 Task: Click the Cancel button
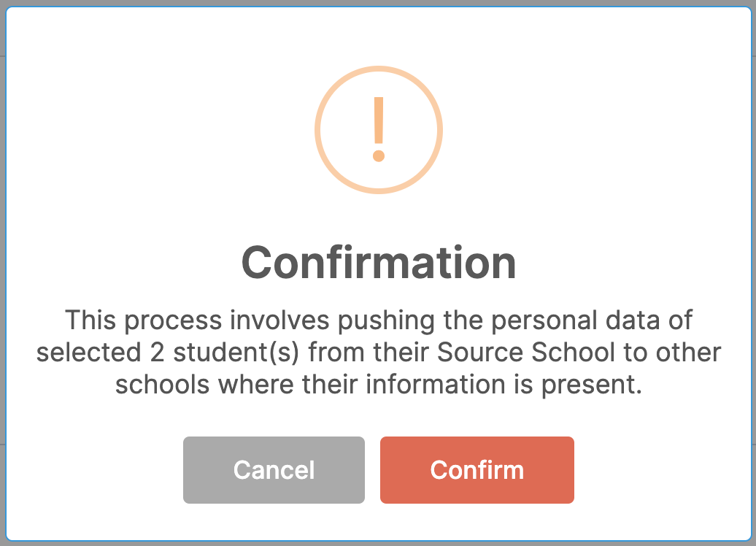click(x=274, y=470)
